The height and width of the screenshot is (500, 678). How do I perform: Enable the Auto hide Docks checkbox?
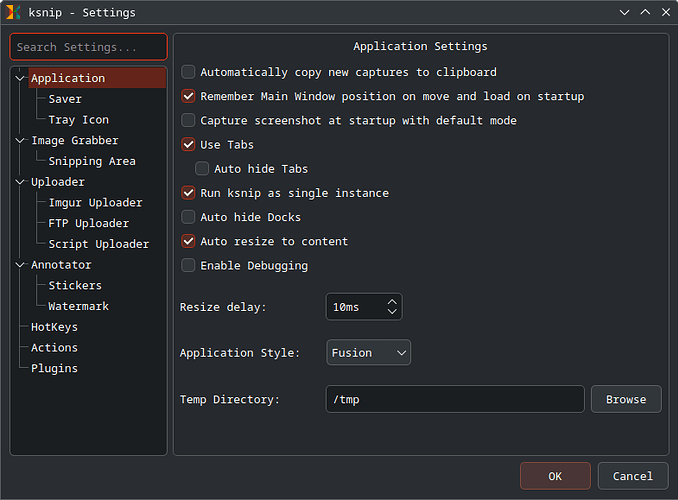tap(188, 217)
